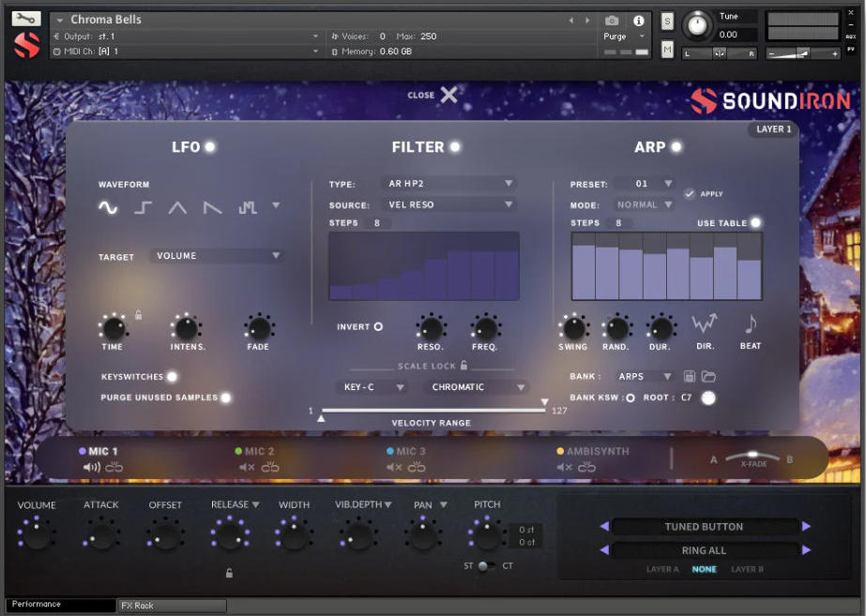Save the current arp bank with the disk icon

click(x=690, y=376)
